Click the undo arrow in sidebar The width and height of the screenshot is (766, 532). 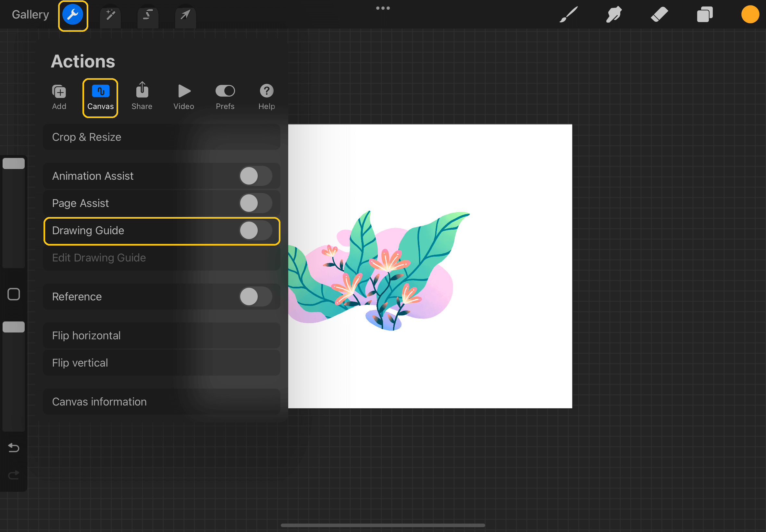tap(14, 447)
